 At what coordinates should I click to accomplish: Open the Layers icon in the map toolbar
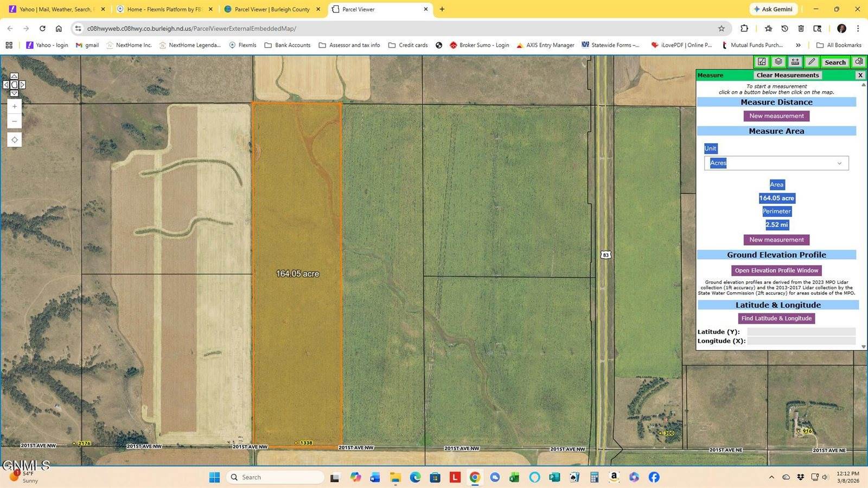click(778, 62)
